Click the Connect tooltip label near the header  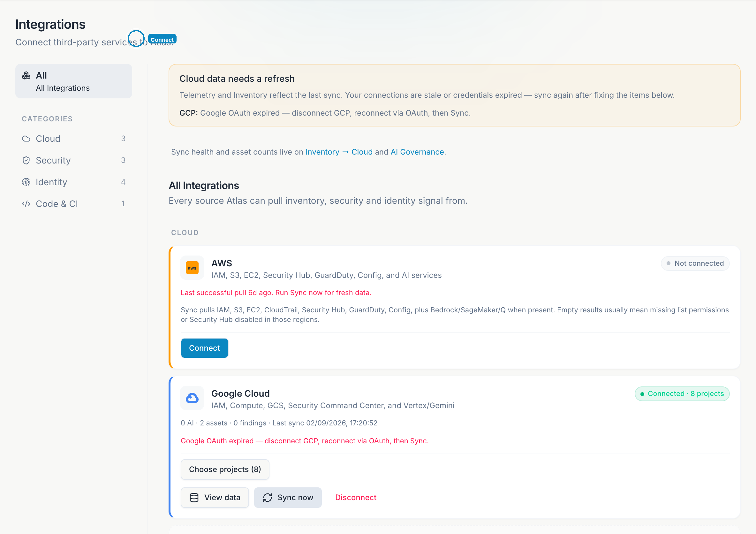coord(162,39)
